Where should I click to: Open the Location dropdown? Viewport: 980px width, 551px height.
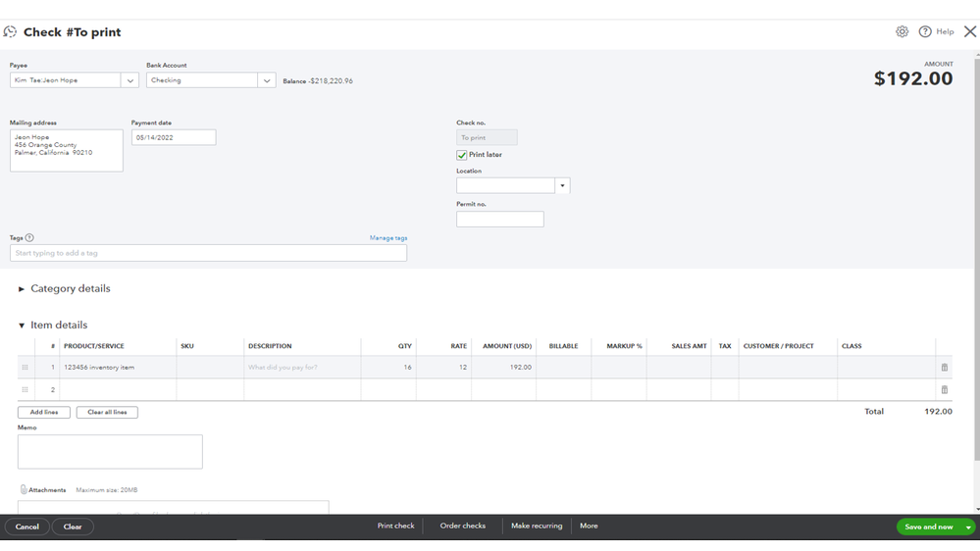coord(562,185)
